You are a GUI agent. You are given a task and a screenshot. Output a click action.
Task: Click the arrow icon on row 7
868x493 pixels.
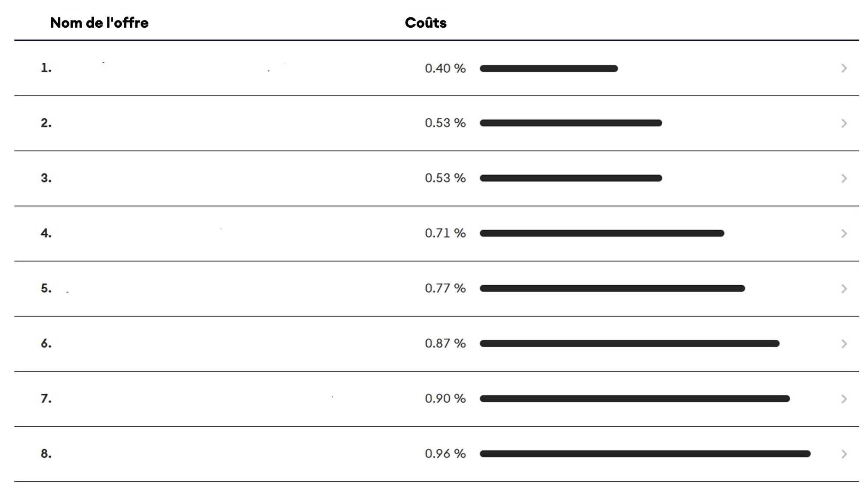pyautogui.click(x=844, y=398)
